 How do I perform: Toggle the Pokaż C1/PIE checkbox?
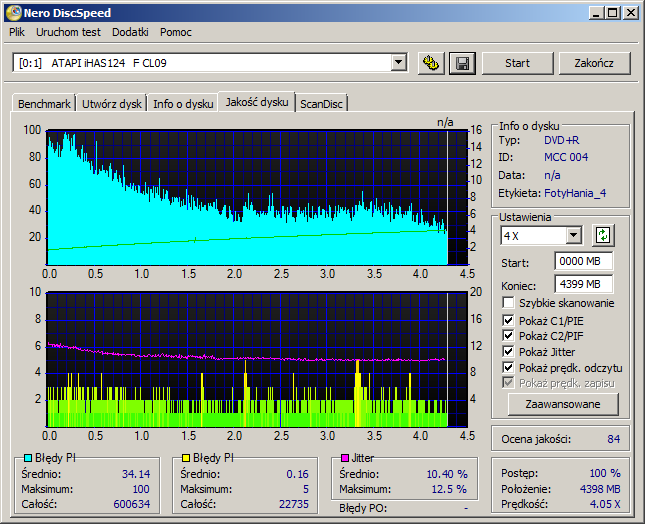[508, 320]
